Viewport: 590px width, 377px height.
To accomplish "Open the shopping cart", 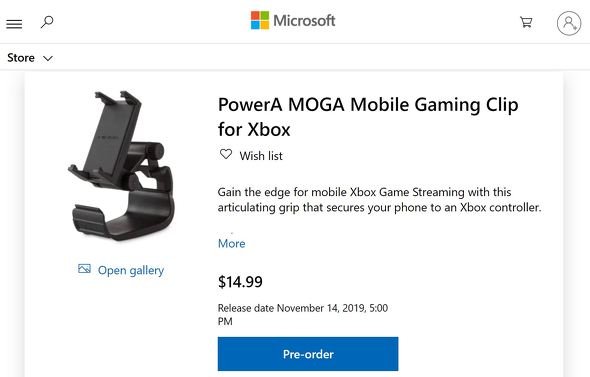I will pyautogui.click(x=526, y=22).
